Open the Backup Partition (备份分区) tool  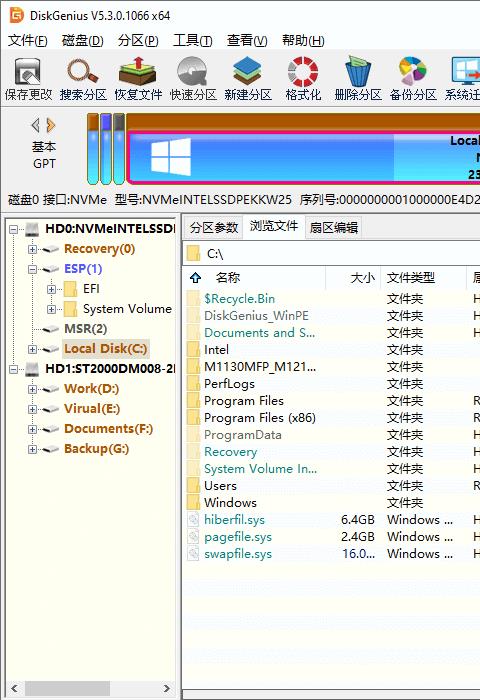click(x=413, y=79)
